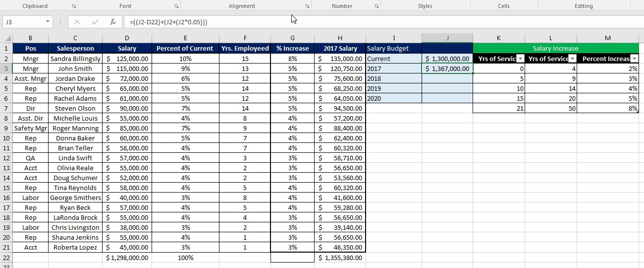Click the 2020 label cell
This screenshot has width=644, height=268.
[394, 98]
